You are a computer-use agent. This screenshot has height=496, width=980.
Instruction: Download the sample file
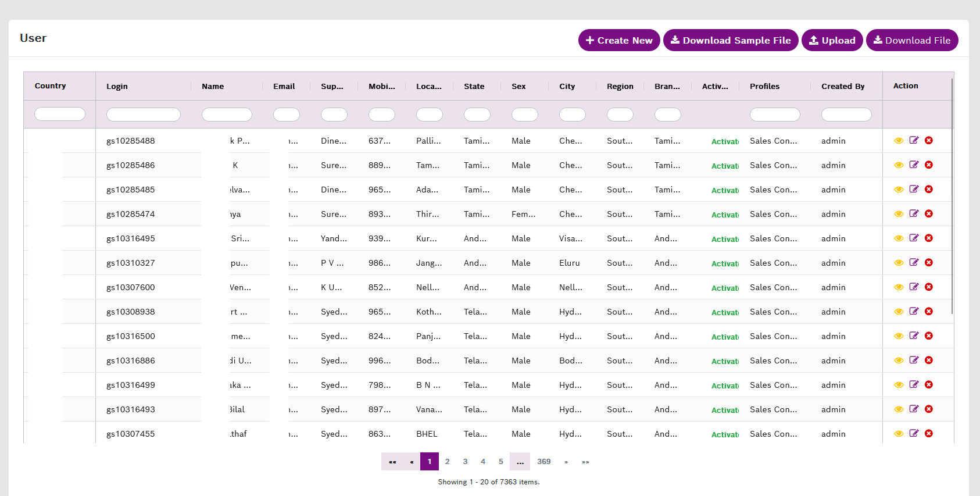[731, 40]
